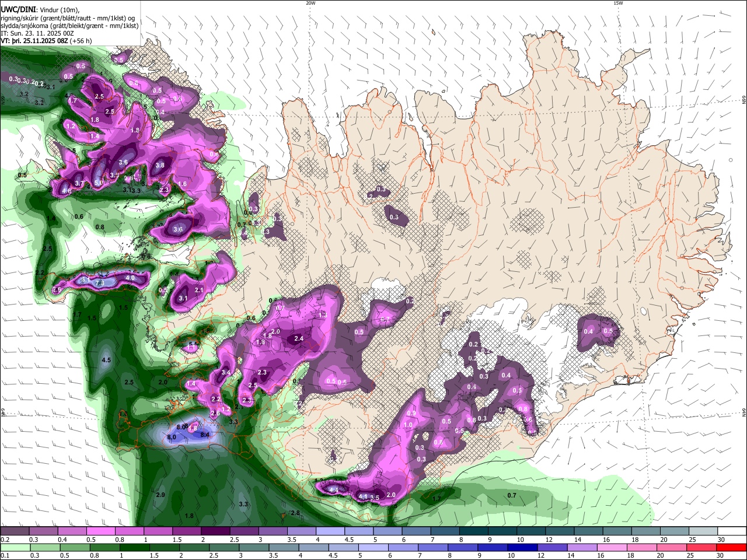This screenshot has width=747, height=560.
Task: Select the 5.0 snowfall value in the Westfjords
Action: click(99, 183)
